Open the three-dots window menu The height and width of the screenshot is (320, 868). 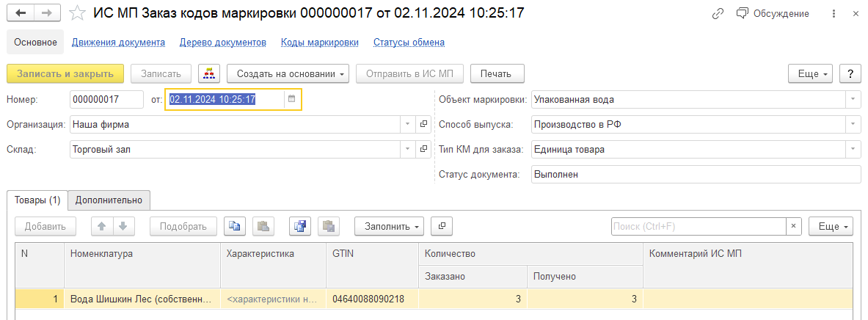[834, 14]
